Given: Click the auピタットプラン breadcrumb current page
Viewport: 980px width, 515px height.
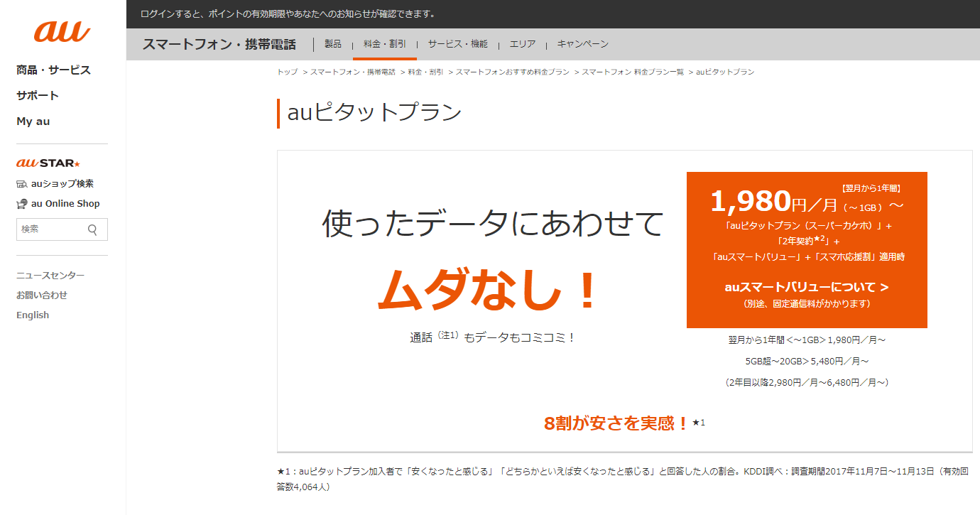Looking at the screenshot, I should click(725, 72).
